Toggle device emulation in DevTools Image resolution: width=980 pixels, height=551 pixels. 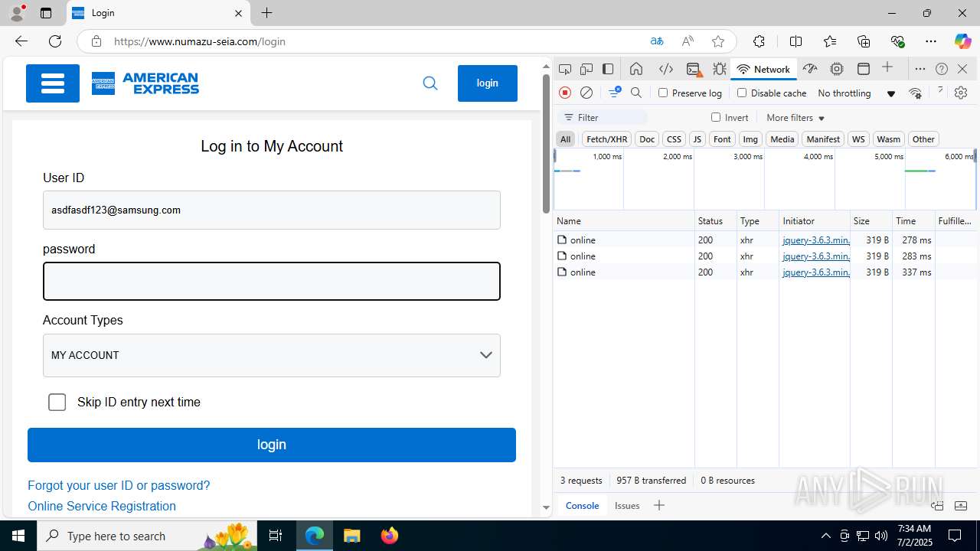click(586, 69)
